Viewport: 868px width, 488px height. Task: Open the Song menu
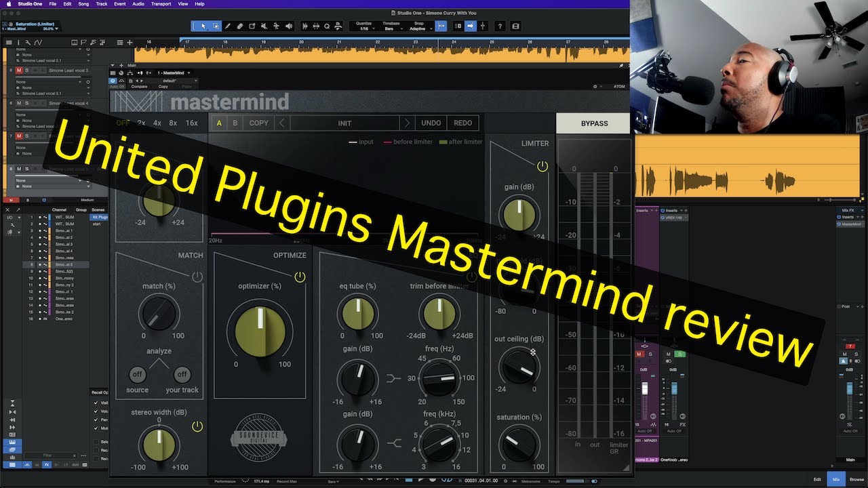point(83,4)
